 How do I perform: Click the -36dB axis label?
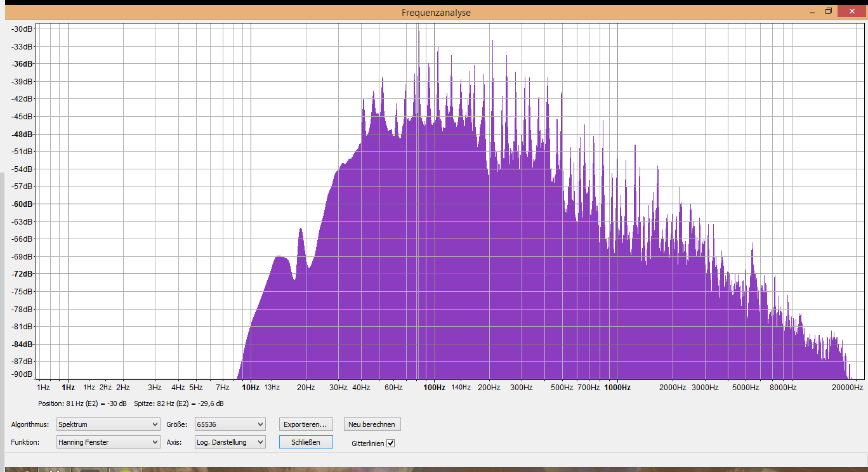point(22,64)
